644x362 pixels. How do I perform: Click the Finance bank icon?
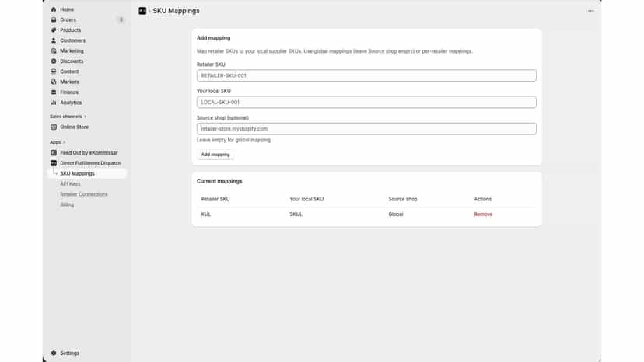pyautogui.click(x=54, y=92)
